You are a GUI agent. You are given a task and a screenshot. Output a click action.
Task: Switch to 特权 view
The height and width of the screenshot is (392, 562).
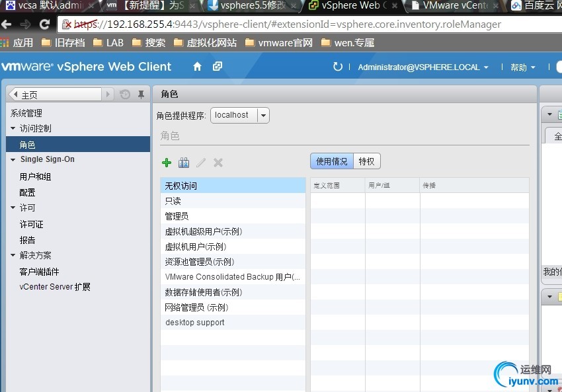coord(367,161)
